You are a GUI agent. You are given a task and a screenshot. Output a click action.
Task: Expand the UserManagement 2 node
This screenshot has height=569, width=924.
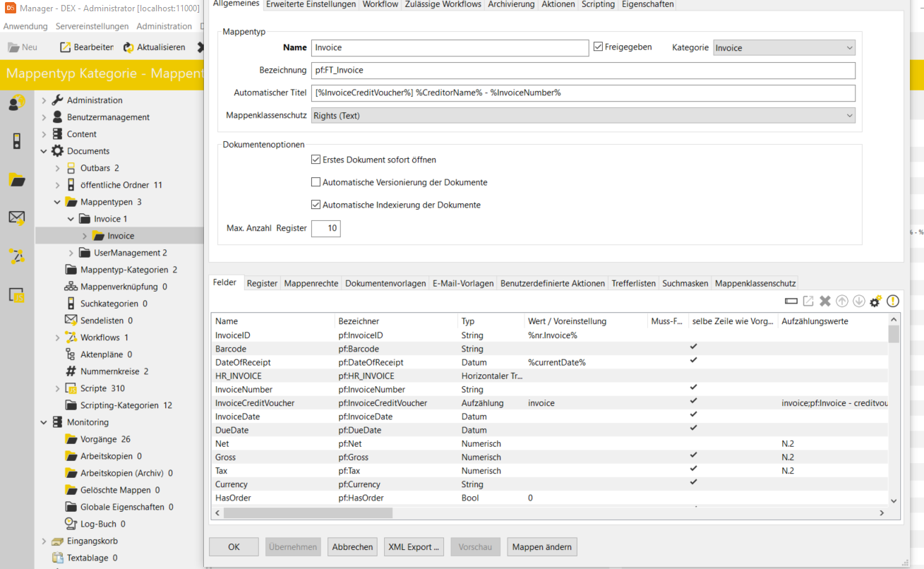[x=71, y=253]
